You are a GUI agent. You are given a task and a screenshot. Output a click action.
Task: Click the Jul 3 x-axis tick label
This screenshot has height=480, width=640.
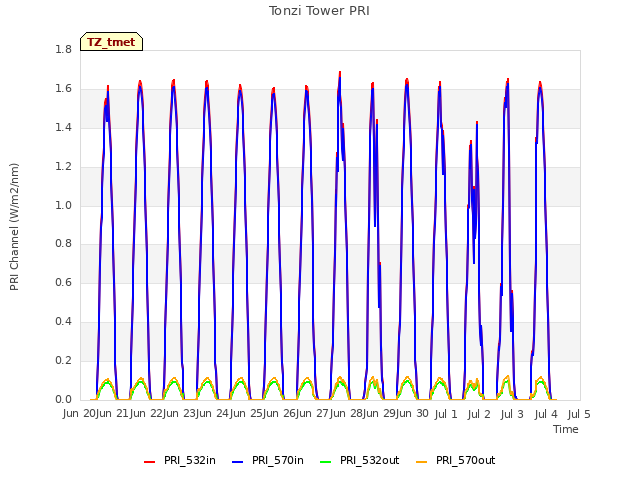point(512,414)
